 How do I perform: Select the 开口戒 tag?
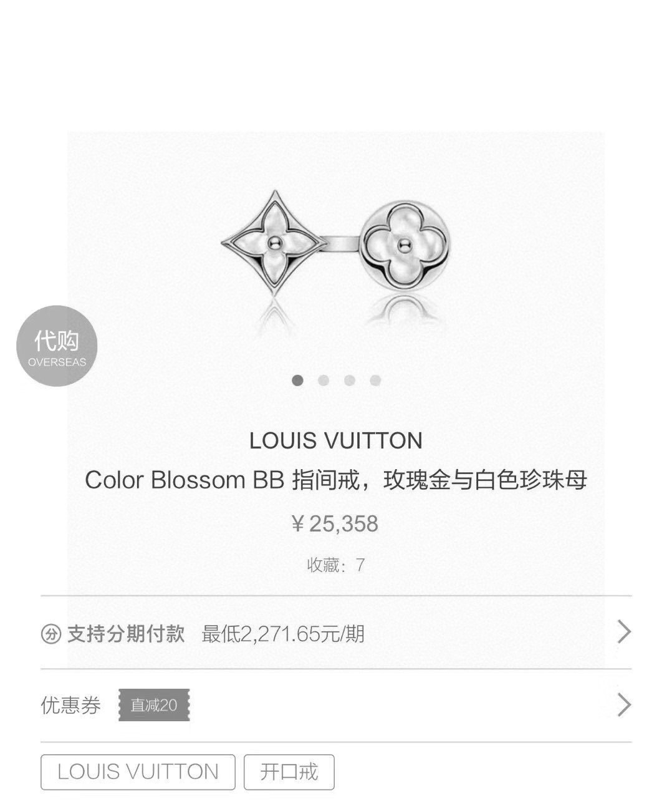point(289,772)
